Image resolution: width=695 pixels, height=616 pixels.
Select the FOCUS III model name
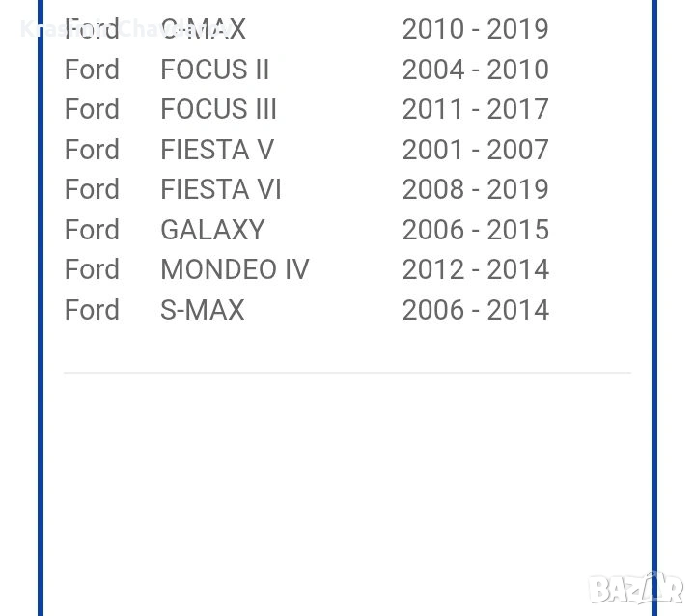pyautogui.click(x=218, y=109)
